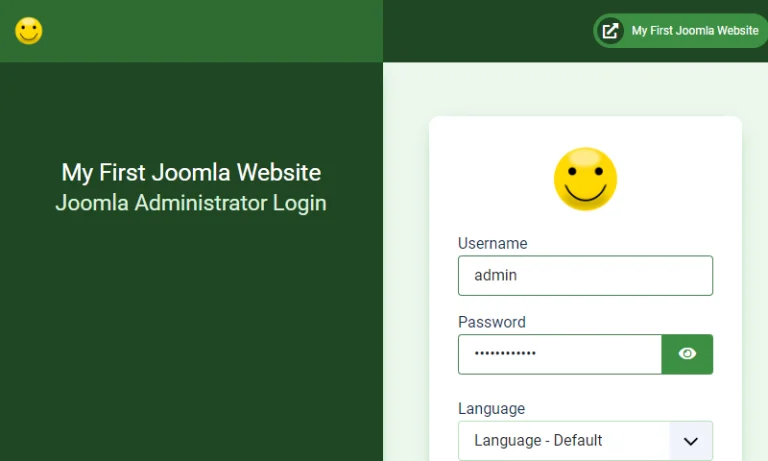Screen dimensions: 768x461
Task: Click the 'My First Joomla Website' heading
Action: tap(191, 172)
